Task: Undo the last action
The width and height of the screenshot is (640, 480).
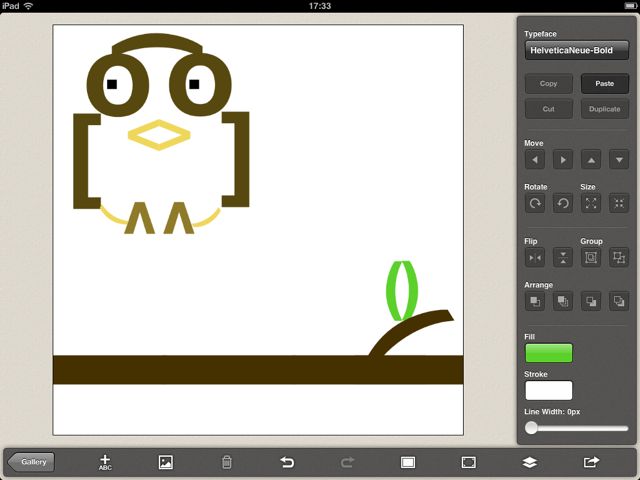Action: 287,462
